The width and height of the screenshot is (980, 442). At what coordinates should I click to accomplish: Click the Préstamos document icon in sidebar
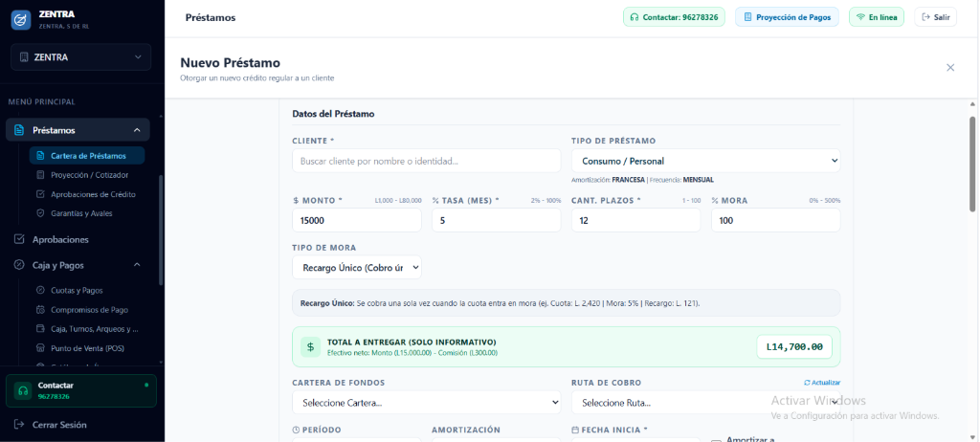[19, 130]
